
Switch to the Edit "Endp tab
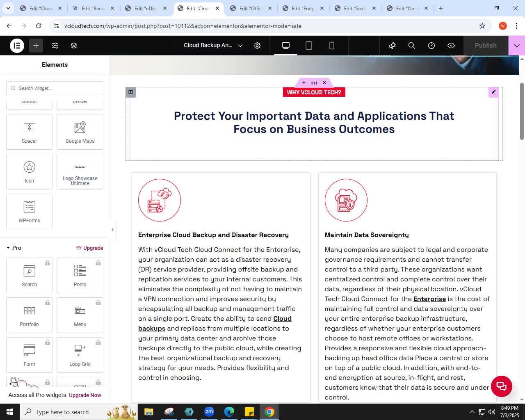coord(303,8)
